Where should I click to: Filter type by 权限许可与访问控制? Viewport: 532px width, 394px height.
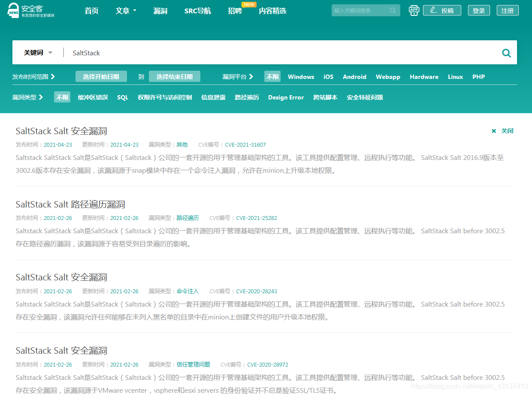tap(165, 97)
